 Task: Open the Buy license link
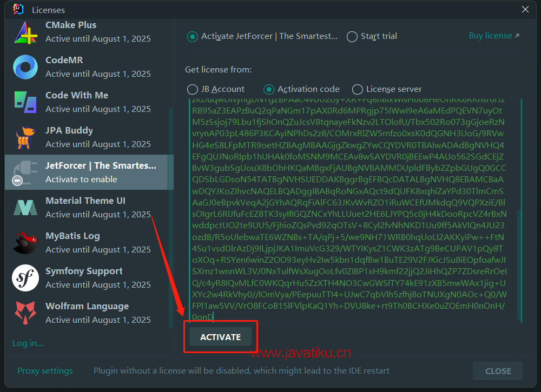pos(494,36)
